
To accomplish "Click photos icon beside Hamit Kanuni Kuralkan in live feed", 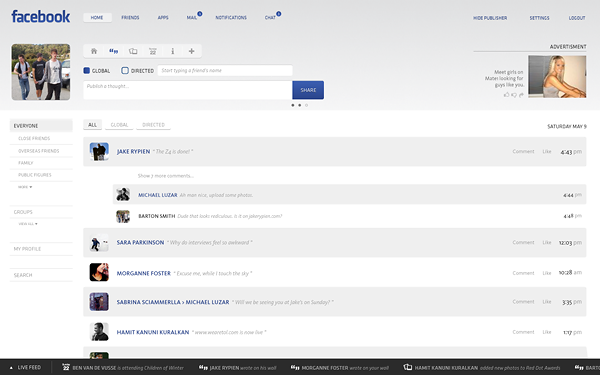I will (x=408, y=367).
